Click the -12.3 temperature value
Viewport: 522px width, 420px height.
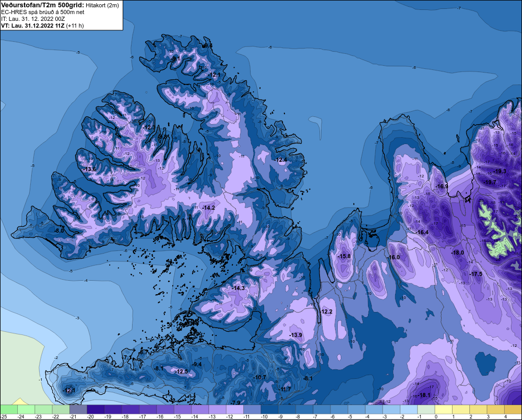[149, 127]
